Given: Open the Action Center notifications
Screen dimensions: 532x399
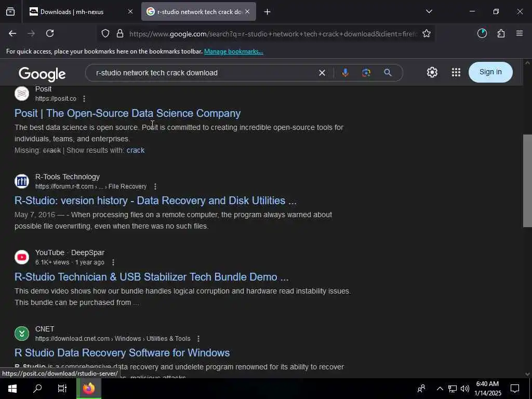Looking at the screenshot, I should tap(515, 389).
